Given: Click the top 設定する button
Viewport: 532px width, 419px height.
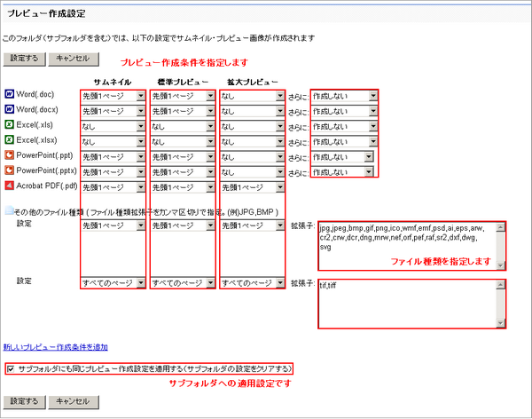Looking at the screenshot, I should 24,59.
